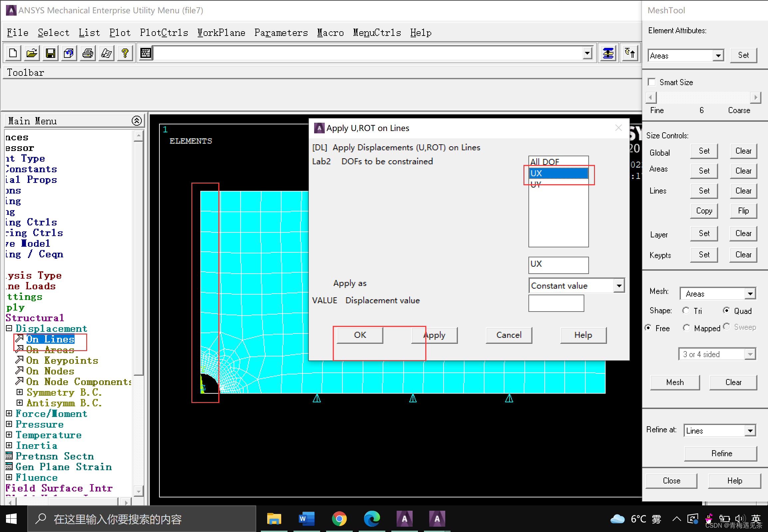Screen dimensions: 768x532
Task: Select the Tri shape radio button
Action: (686, 311)
